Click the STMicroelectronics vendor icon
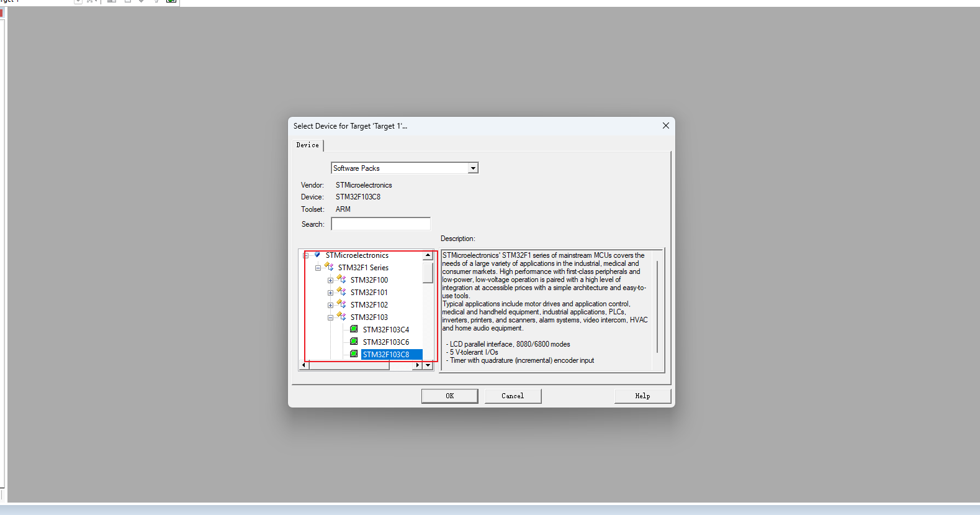The width and height of the screenshot is (980, 515). click(x=317, y=255)
